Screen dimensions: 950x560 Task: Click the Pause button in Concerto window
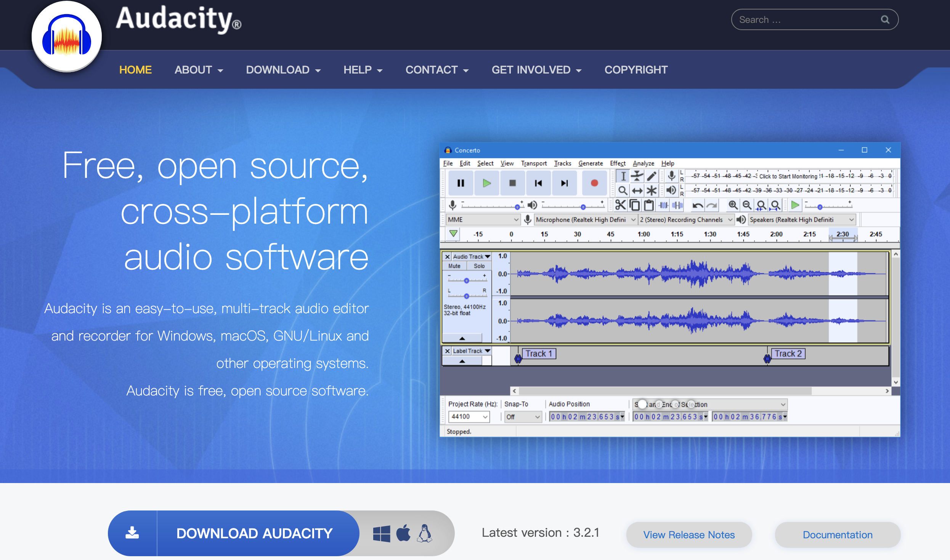pos(461,183)
